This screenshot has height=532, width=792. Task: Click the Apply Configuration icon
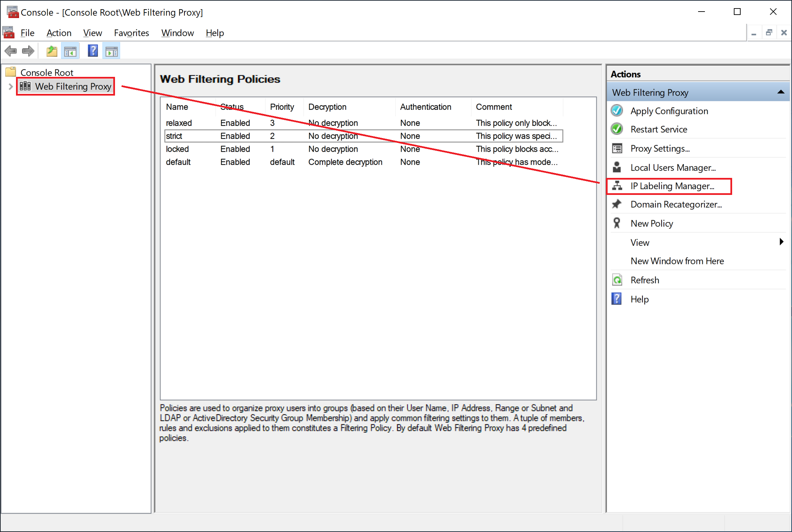(x=617, y=111)
